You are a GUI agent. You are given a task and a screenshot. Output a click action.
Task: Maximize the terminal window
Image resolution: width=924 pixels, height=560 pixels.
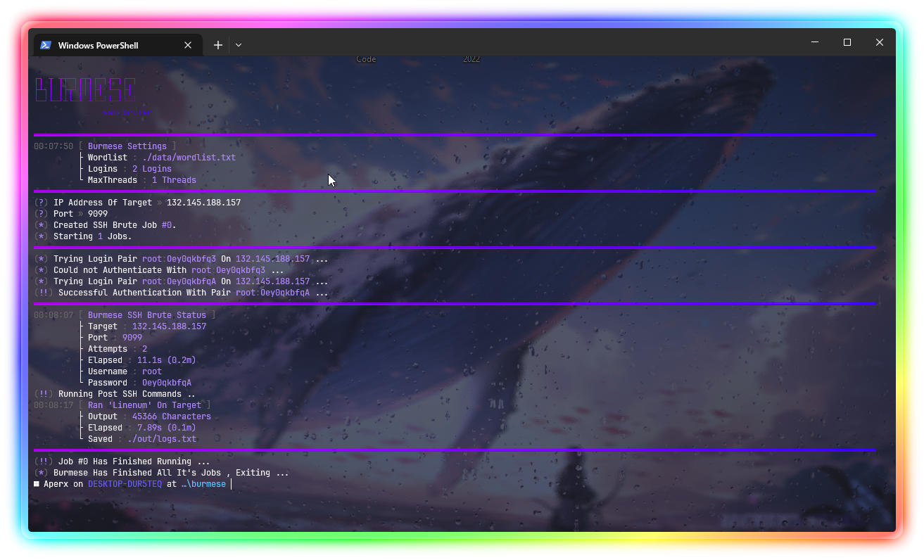[847, 42]
